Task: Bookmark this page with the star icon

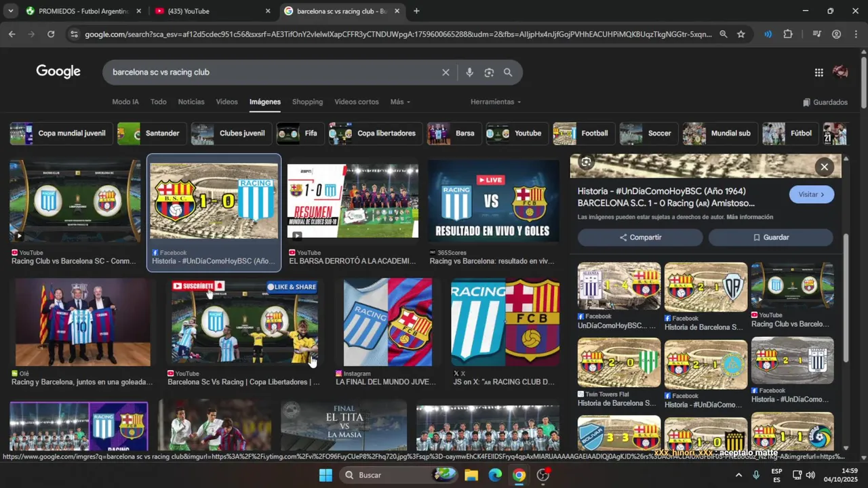Action: (741, 34)
